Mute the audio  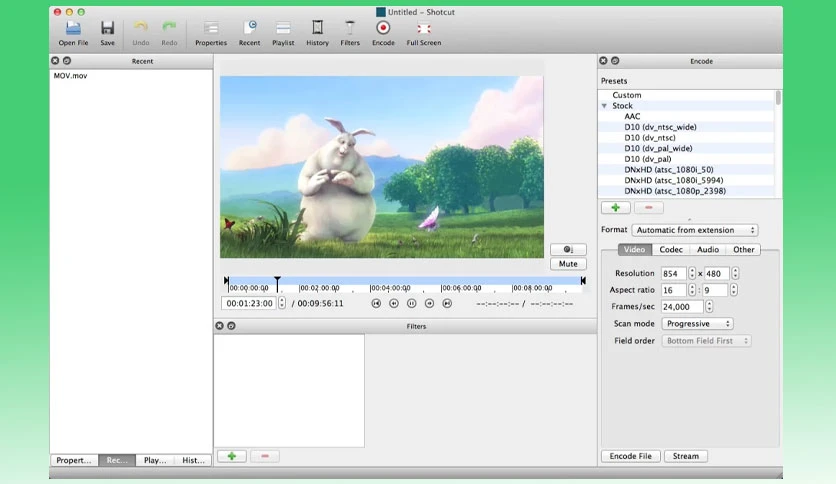coord(568,264)
